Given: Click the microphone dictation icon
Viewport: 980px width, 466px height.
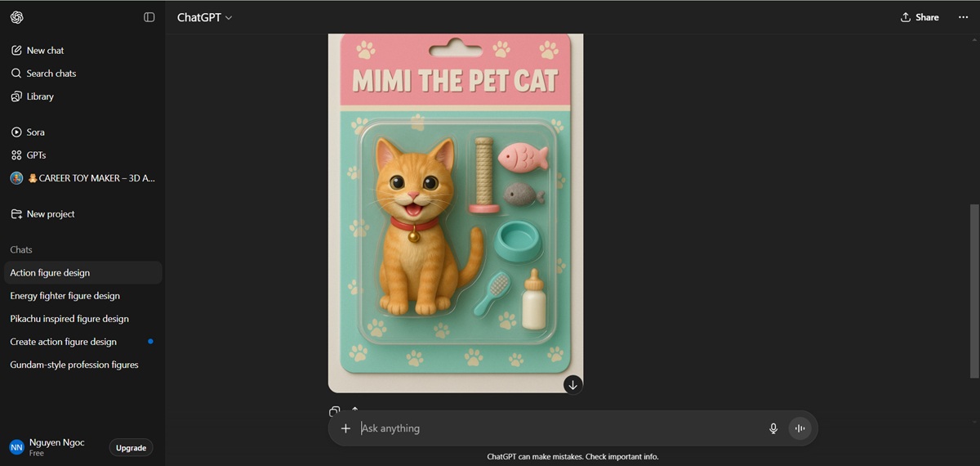Looking at the screenshot, I should [x=773, y=428].
